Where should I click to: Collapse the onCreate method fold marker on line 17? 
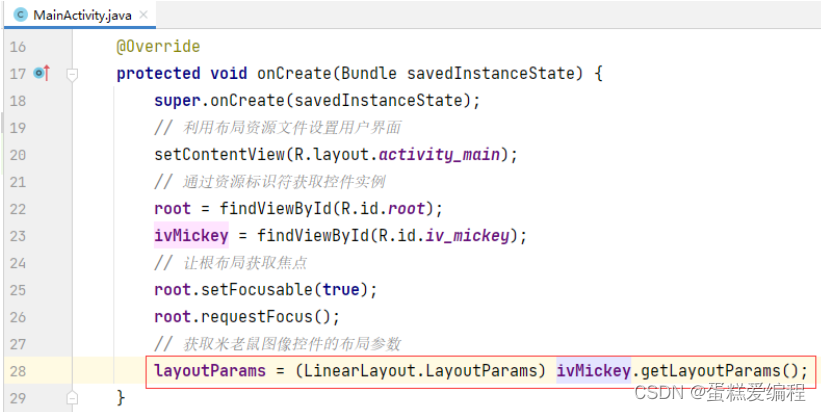click(72, 76)
